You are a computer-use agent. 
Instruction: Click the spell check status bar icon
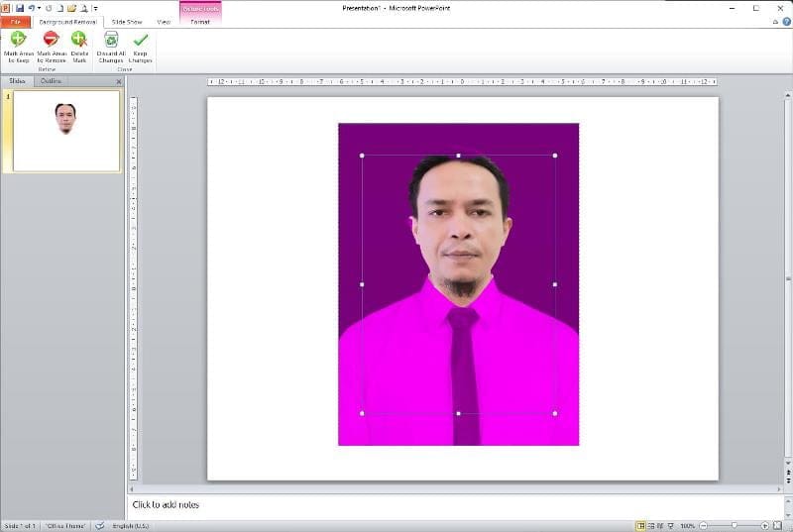pos(99,525)
